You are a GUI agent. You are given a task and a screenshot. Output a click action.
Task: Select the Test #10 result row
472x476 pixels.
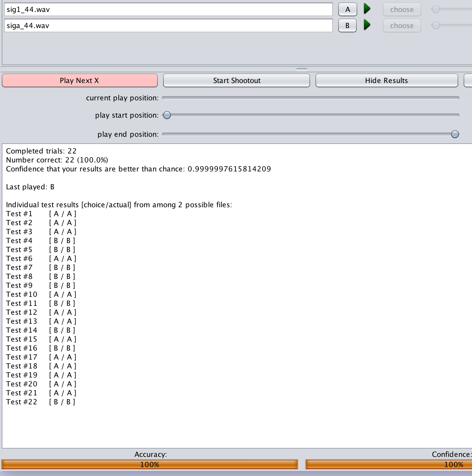click(41, 294)
